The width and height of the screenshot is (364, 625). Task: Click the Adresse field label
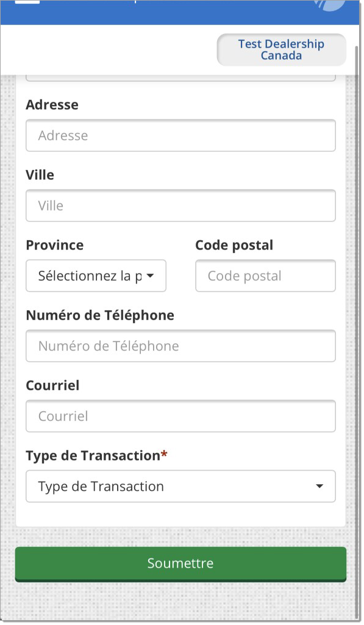pos(52,105)
